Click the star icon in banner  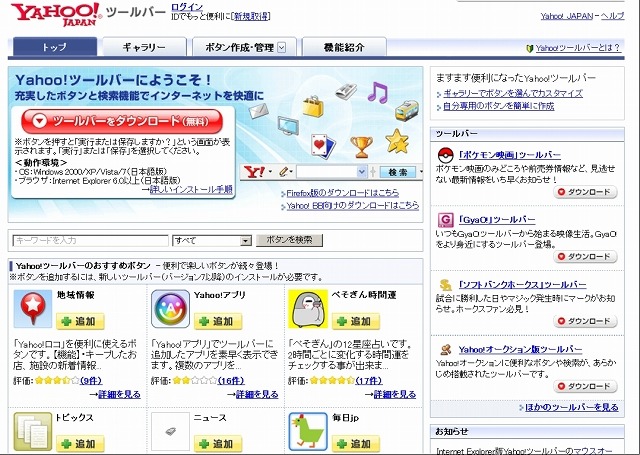click(397, 141)
